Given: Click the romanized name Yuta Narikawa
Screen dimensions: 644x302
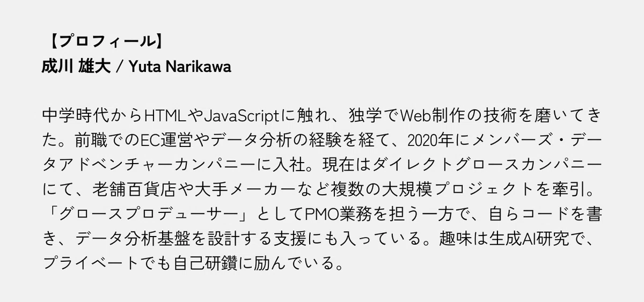Looking at the screenshot, I should [x=180, y=67].
